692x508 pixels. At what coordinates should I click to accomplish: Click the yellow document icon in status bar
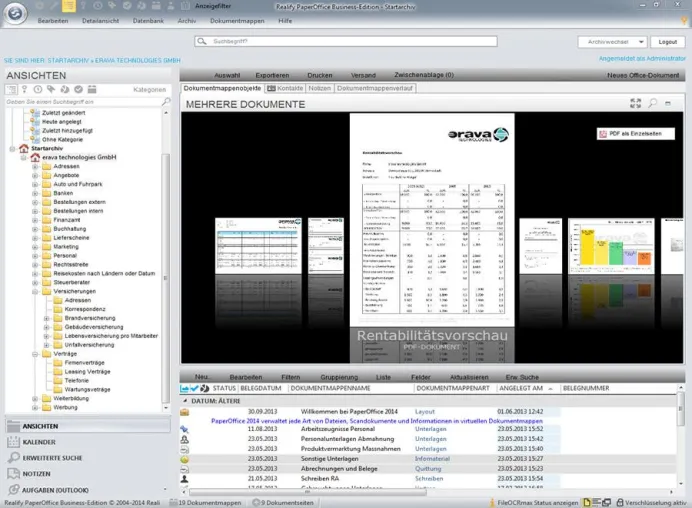point(587,503)
